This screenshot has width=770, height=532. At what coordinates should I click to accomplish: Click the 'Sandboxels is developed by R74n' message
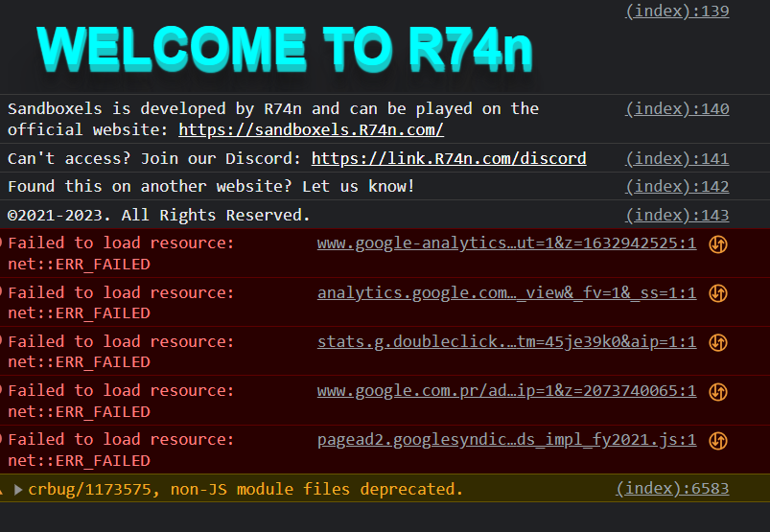(273, 119)
